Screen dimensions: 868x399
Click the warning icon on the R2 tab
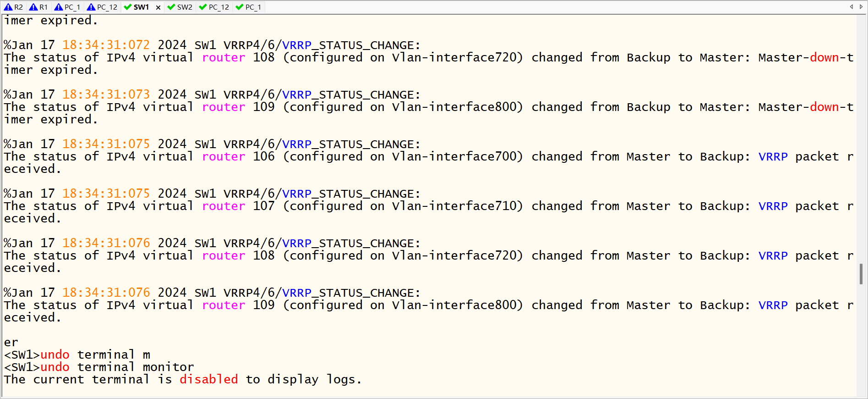point(8,7)
